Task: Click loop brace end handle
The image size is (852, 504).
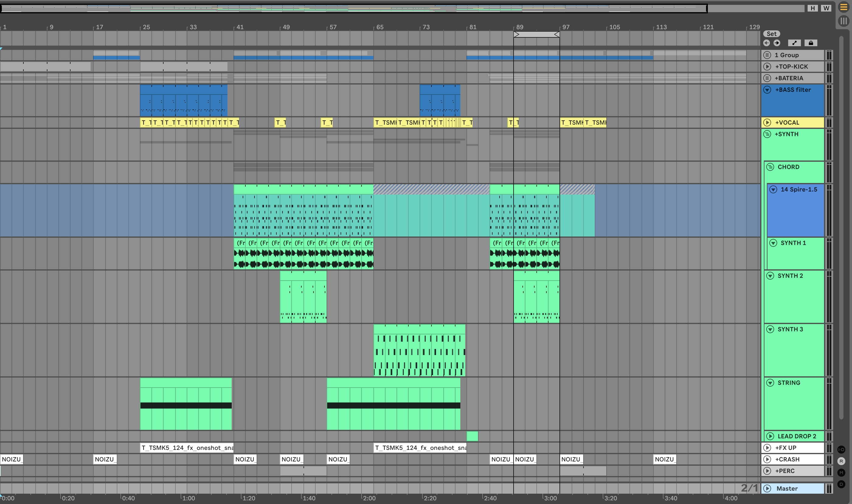Action: 557,34
